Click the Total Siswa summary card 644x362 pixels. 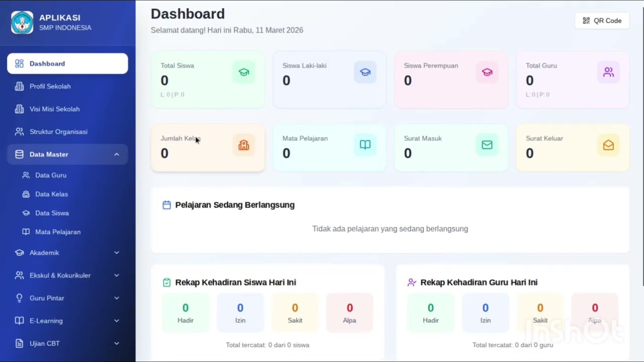[x=208, y=79]
